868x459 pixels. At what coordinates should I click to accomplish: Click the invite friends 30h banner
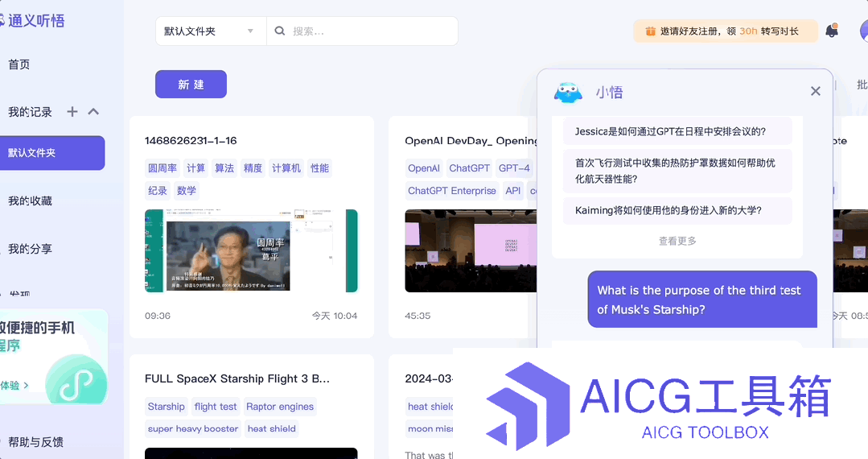click(x=725, y=31)
